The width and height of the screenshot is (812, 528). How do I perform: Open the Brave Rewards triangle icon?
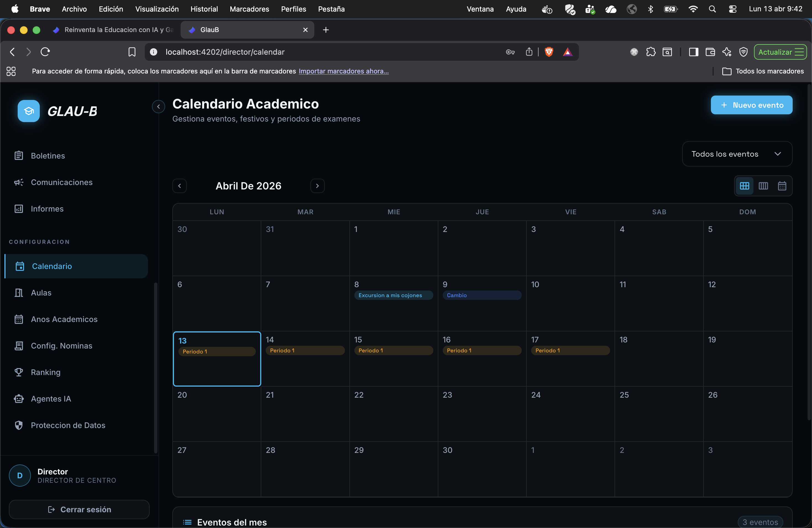point(567,52)
